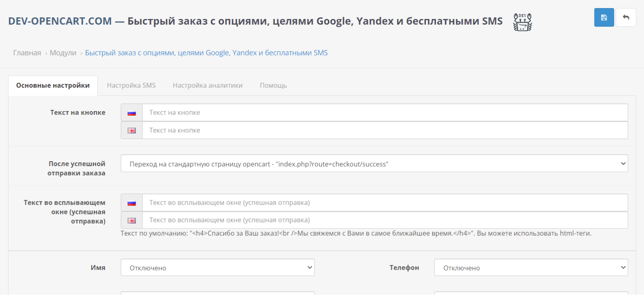Click the English flag beside the popup text field

[x=132, y=220]
